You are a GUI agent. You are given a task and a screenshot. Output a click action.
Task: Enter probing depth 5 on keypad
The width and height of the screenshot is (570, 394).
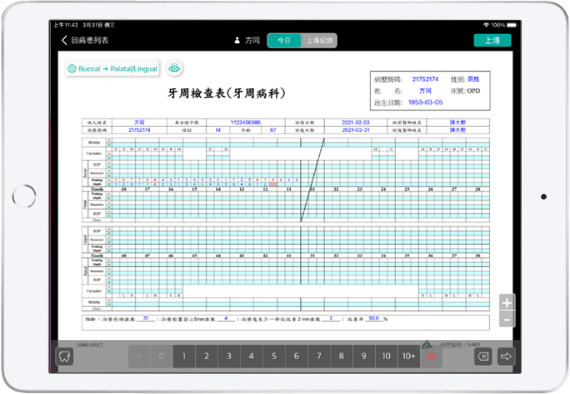click(x=274, y=356)
